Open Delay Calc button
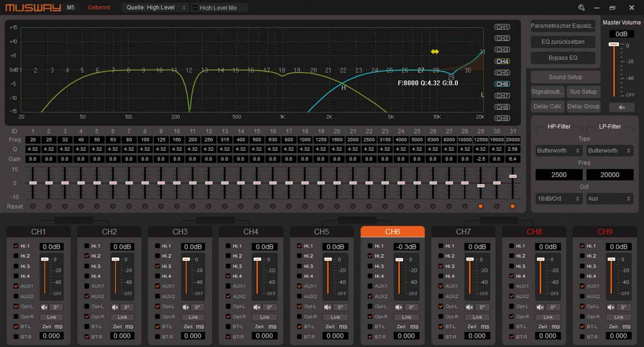This screenshot has height=347, width=644. point(547,106)
